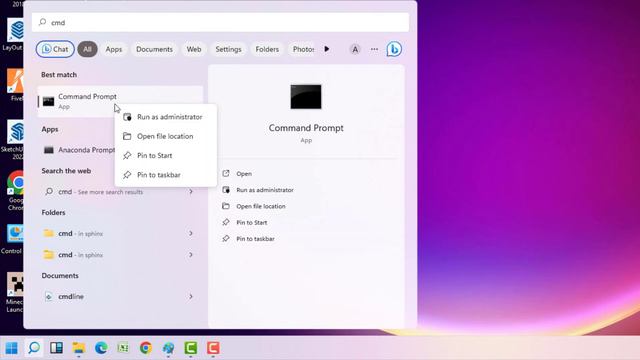Open the green spreadsheet taskbar icon
640x360 pixels.
coord(123,348)
